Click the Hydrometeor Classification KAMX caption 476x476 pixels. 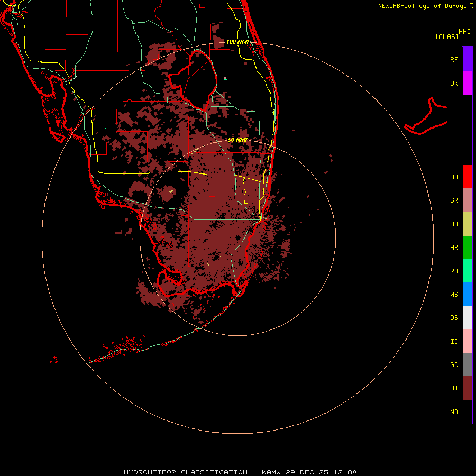pos(240,472)
